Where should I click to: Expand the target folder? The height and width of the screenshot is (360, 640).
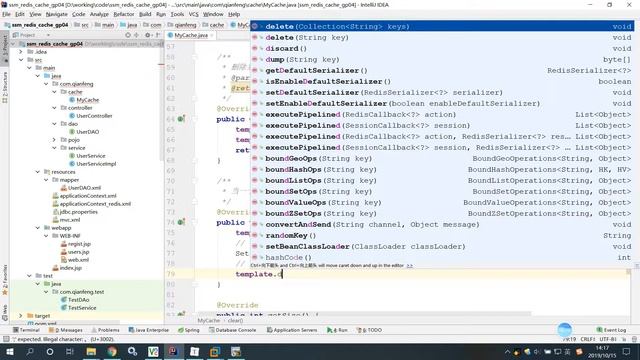21,316
